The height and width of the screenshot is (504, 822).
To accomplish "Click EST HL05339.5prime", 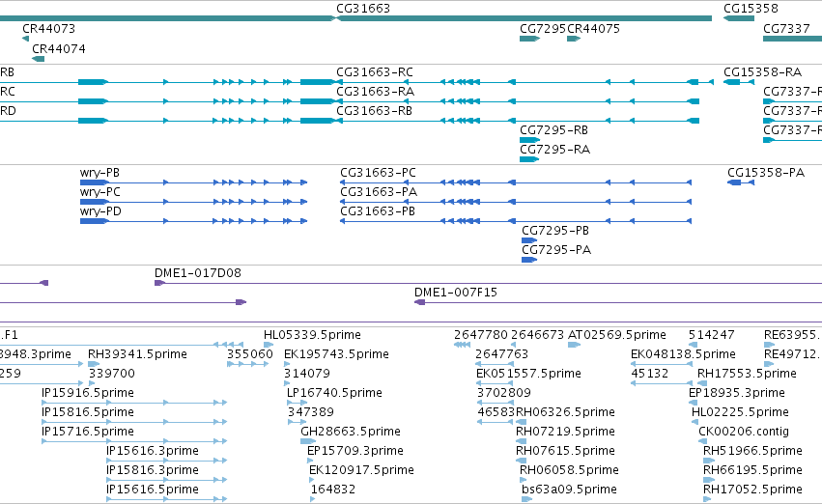I will point(312,335).
